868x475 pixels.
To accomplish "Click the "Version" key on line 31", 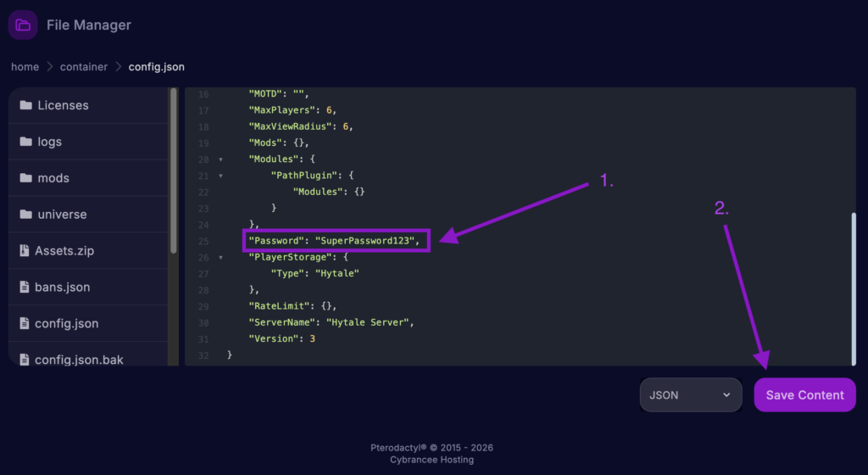I will click(274, 338).
